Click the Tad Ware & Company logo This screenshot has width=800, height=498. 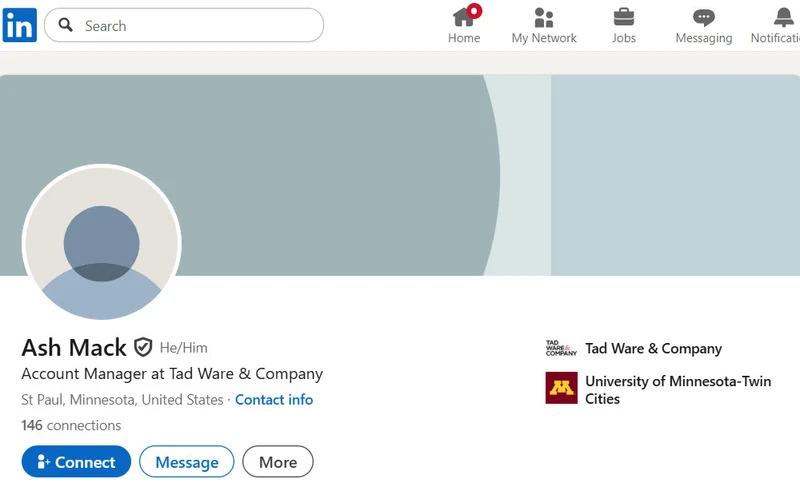(561, 349)
